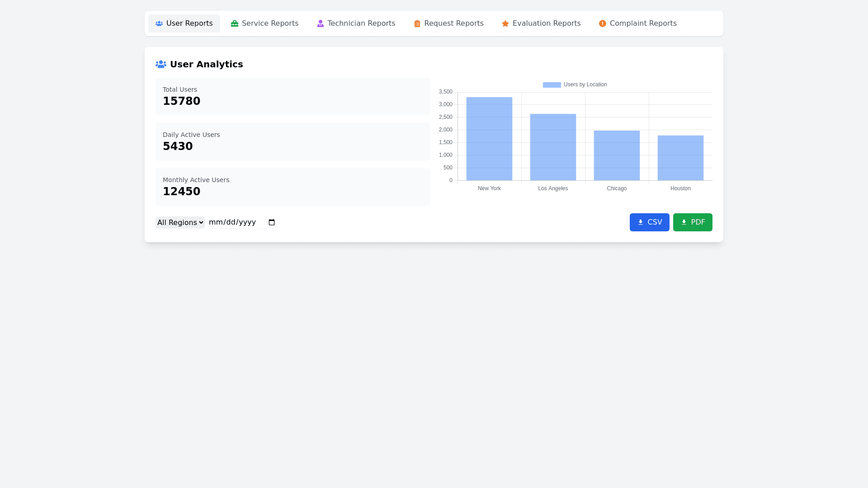
Task: Click the New York bar in chart
Action: coord(489,139)
